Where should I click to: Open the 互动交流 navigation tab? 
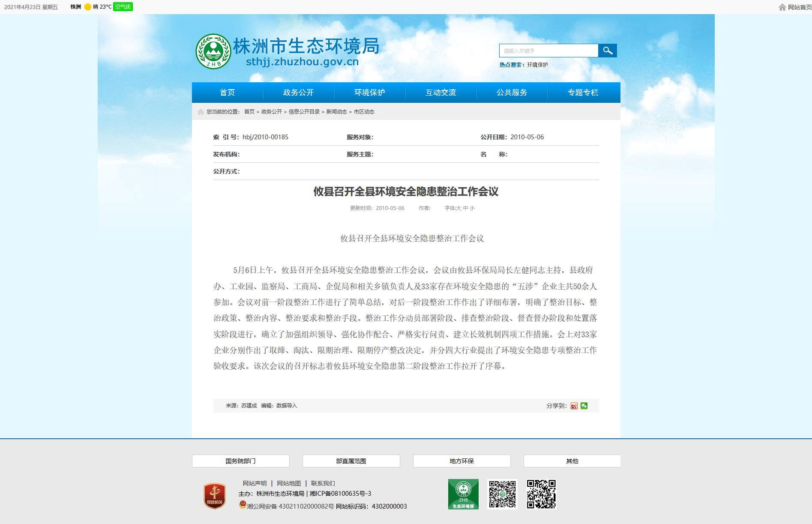(x=441, y=93)
